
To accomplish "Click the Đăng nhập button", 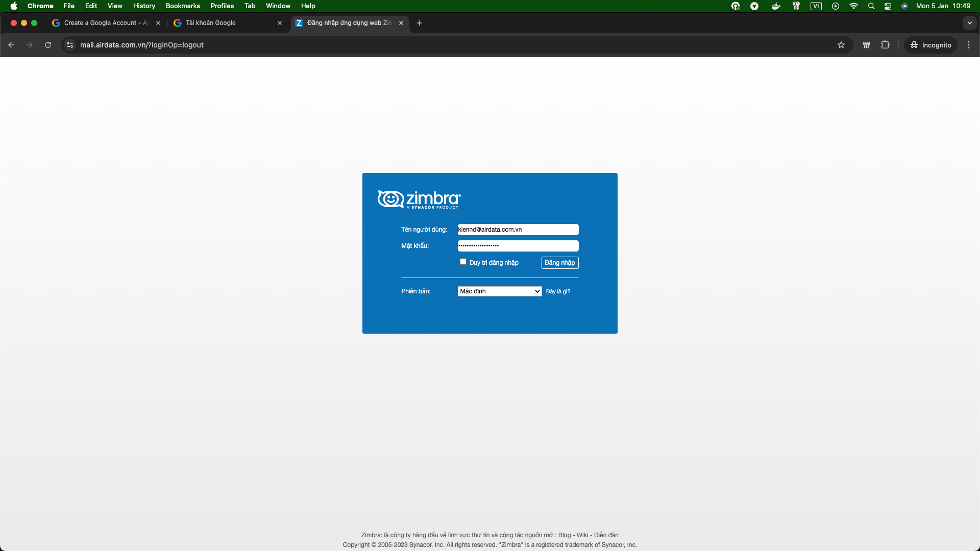I will (x=559, y=263).
